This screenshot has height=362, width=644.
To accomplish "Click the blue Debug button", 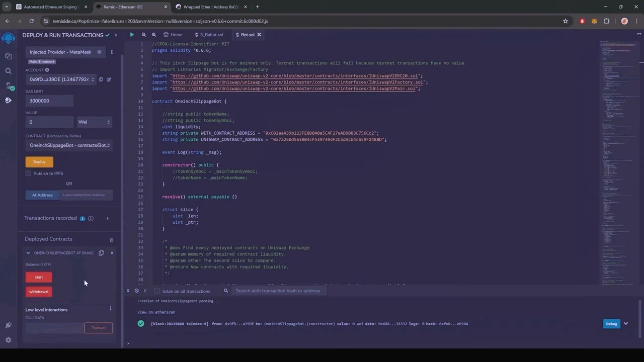I will click(x=611, y=324).
